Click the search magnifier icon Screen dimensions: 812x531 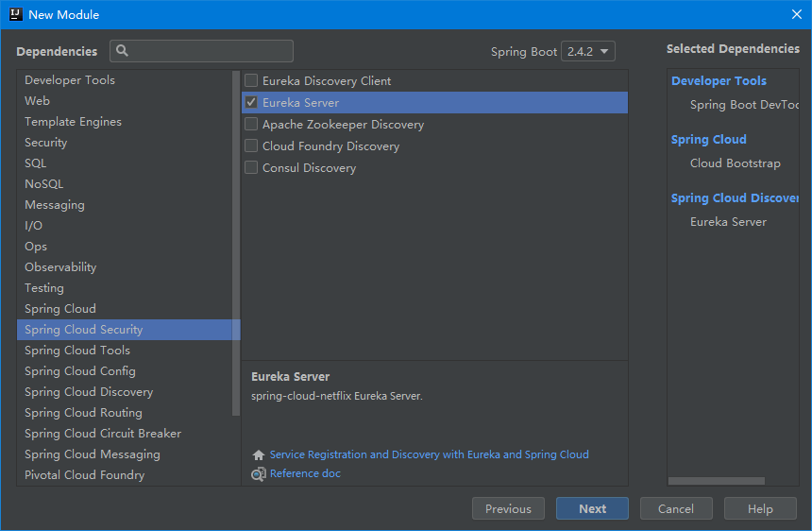(122, 51)
